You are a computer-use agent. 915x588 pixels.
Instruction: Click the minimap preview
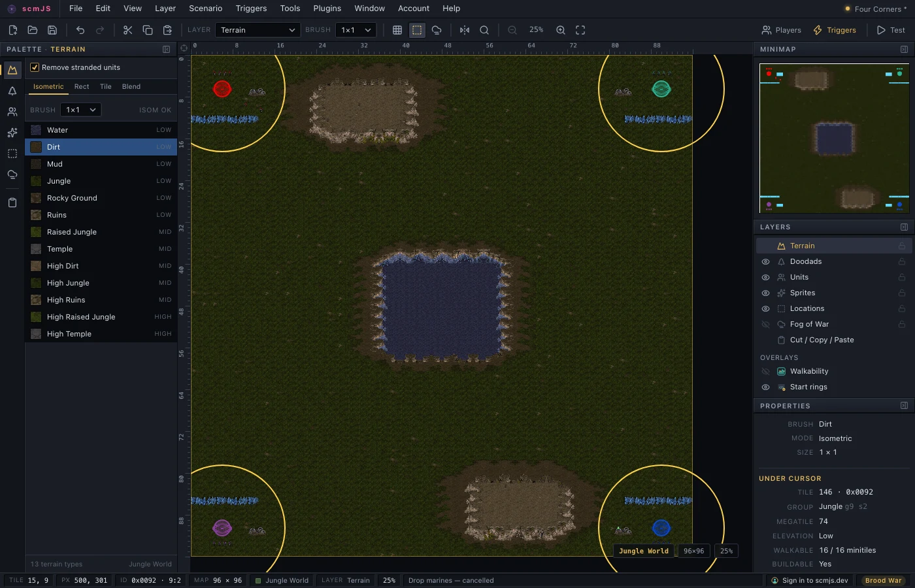coord(834,139)
